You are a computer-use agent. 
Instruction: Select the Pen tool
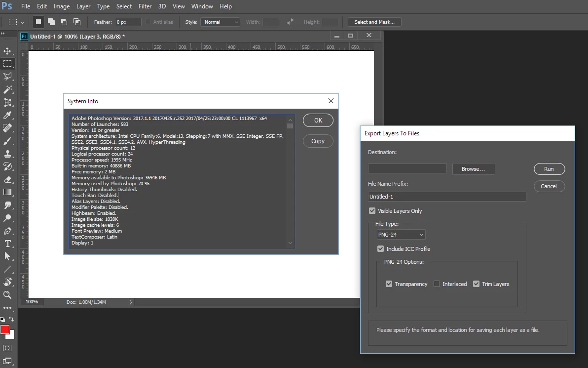[7, 231]
